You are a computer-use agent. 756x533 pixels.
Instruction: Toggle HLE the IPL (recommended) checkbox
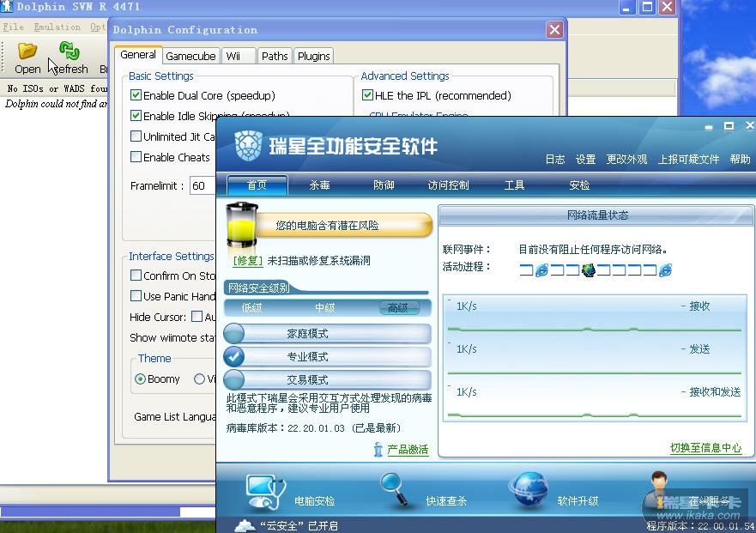[367, 95]
